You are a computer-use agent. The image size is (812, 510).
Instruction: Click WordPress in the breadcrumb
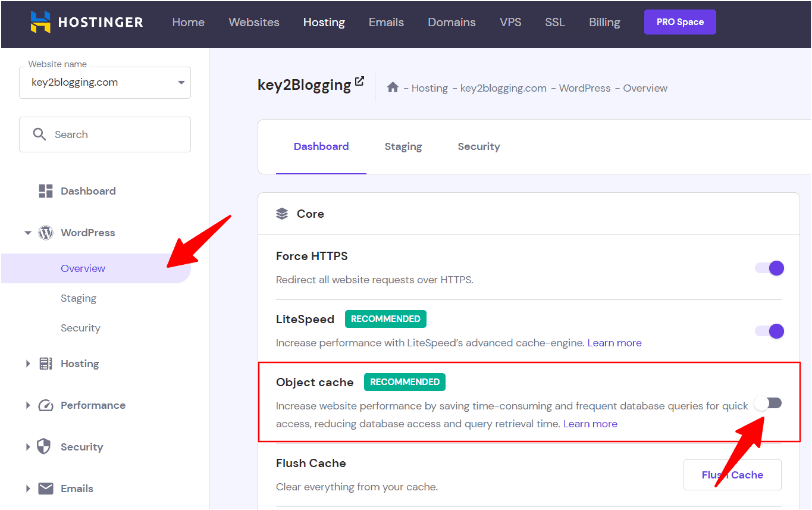pos(585,88)
